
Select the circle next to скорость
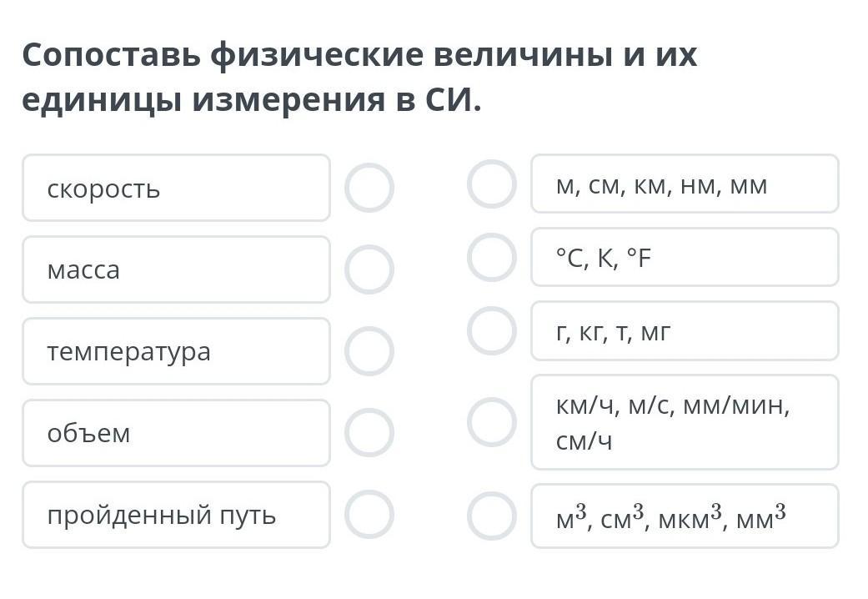(369, 188)
